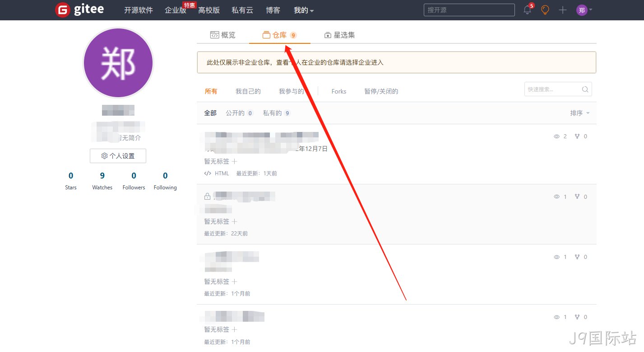Open the user avatar menu in navbar
Viewport: 644px width, 352px height.
[x=584, y=10]
